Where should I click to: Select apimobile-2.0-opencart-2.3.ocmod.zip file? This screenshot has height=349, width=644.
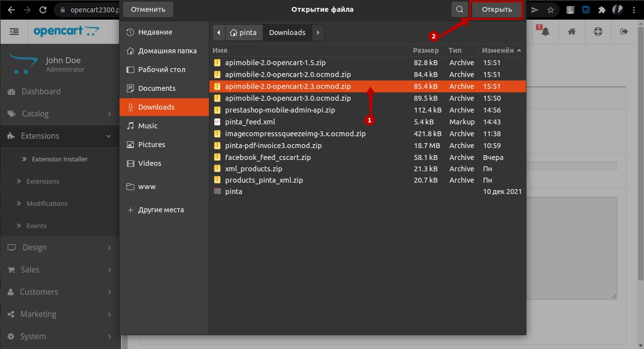point(367,86)
